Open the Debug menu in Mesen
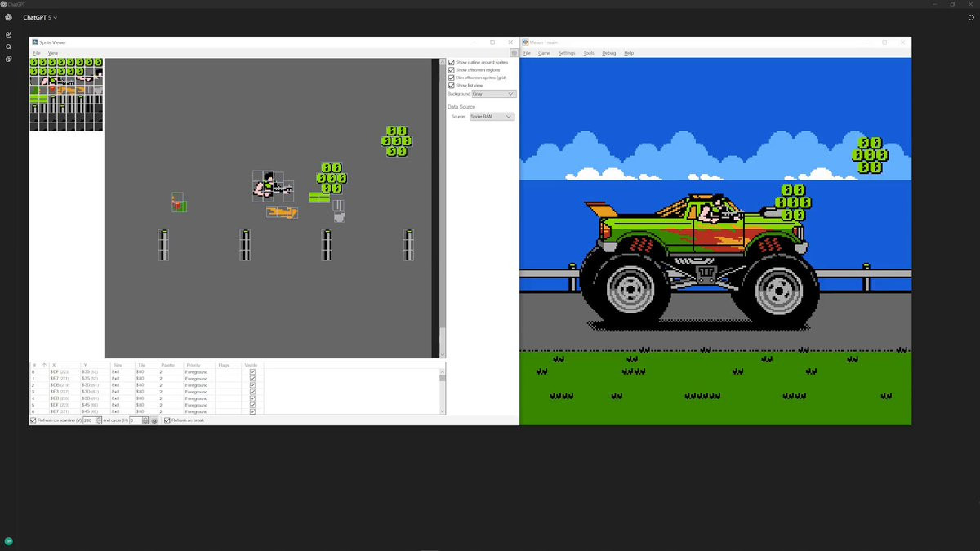Screen dimensions: 980x551 pos(609,53)
